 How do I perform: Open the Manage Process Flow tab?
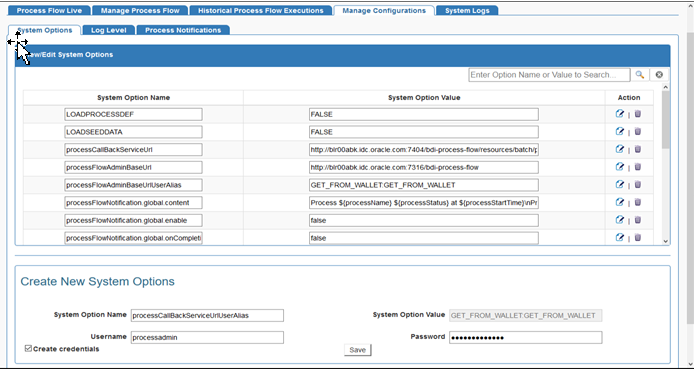point(140,10)
